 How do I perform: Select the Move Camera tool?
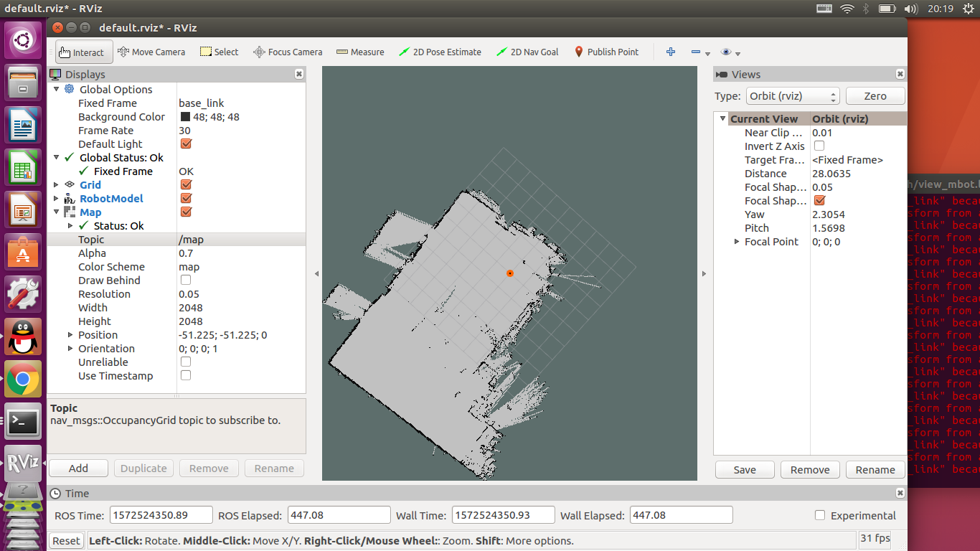click(x=151, y=52)
